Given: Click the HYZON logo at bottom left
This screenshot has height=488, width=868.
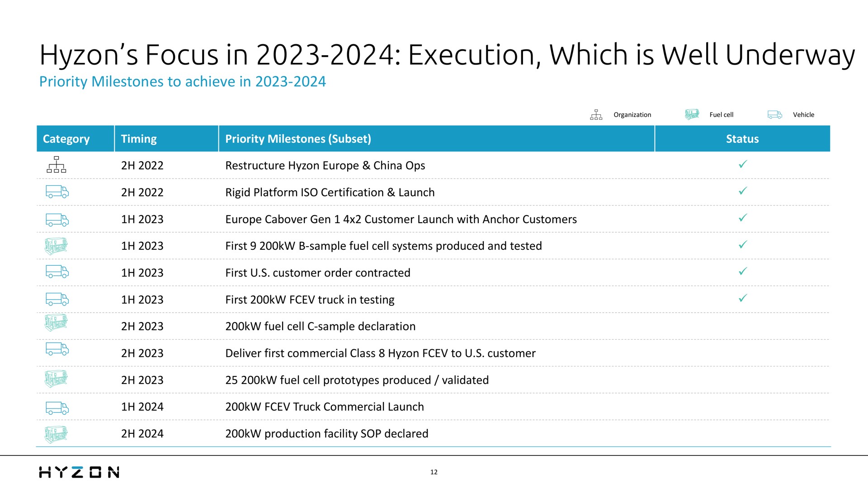Looking at the screenshot, I should [79, 472].
